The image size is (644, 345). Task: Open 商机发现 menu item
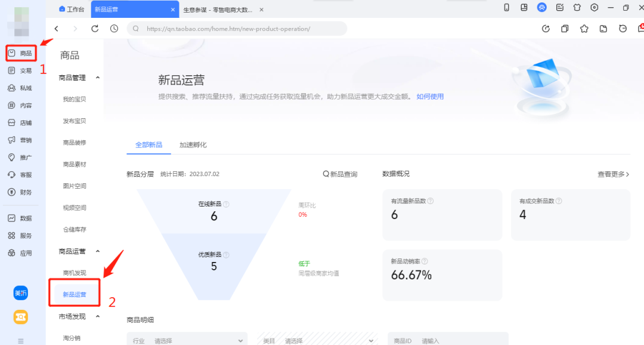click(x=75, y=273)
